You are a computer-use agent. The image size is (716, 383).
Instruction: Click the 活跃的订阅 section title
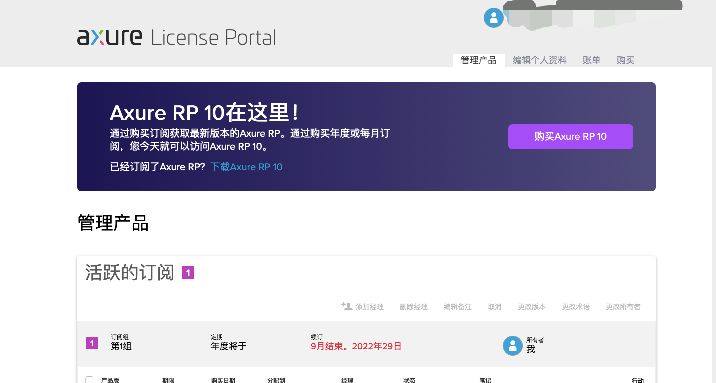point(129,273)
